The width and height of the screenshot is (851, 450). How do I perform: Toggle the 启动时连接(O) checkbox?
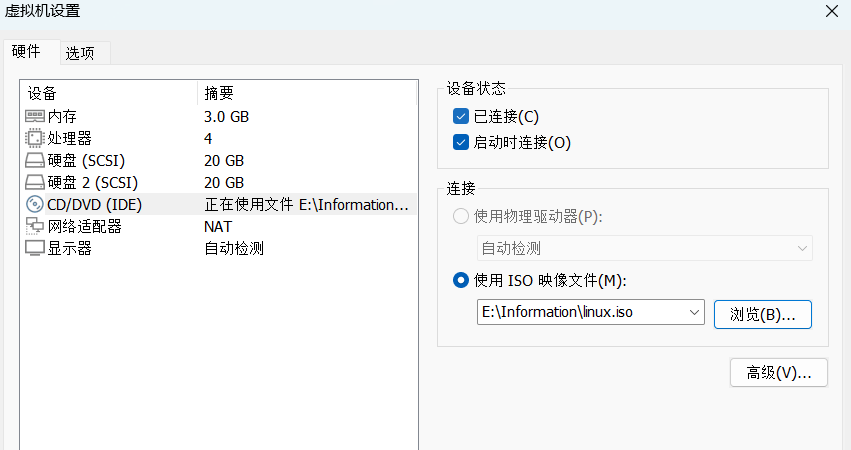tap(461, 142)
